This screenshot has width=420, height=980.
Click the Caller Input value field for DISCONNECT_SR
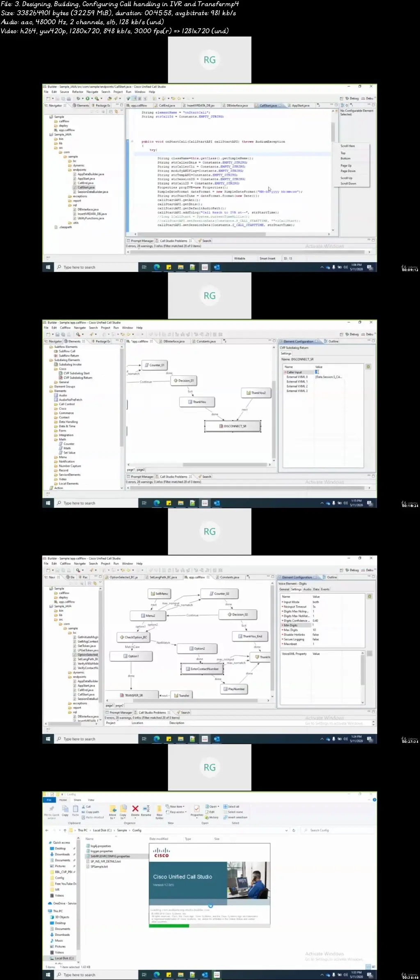[339, 372]
